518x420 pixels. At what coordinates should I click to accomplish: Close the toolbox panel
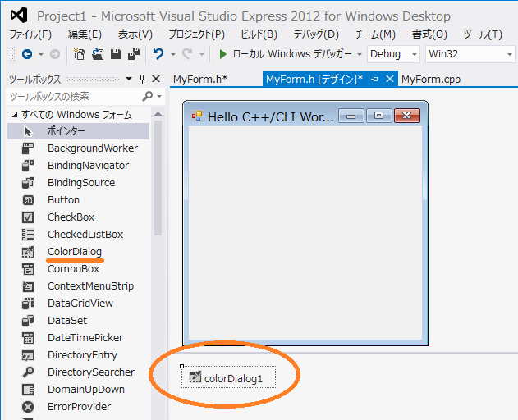156,79
